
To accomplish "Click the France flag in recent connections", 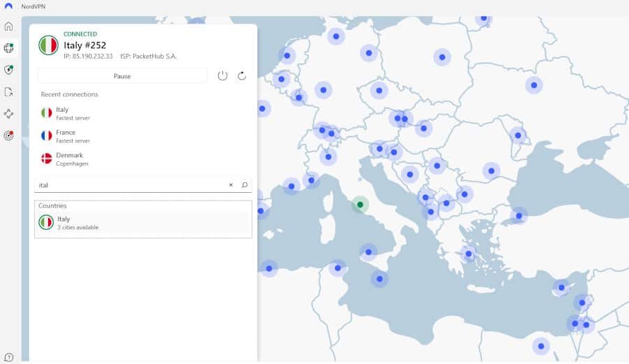I will tap(47, 136).
